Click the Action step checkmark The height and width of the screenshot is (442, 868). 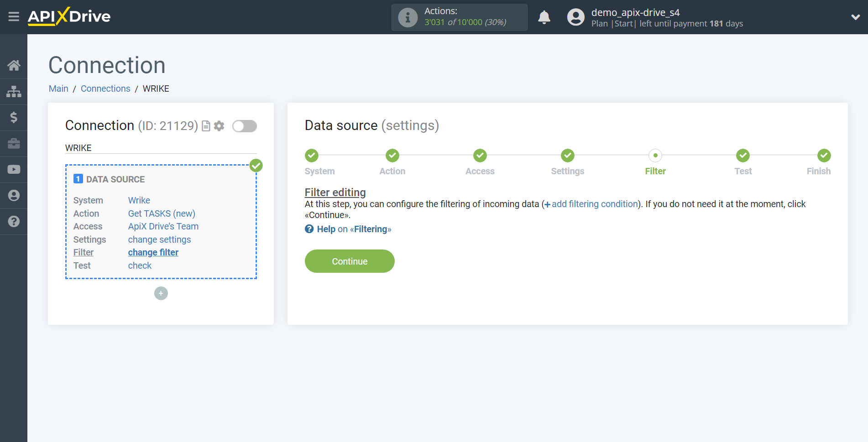pyautogui.click(x=392, y=156)
